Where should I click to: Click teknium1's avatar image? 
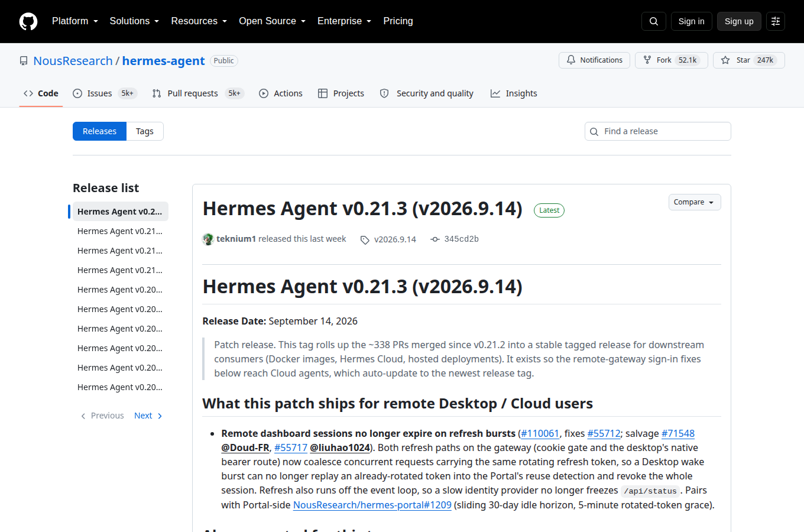(x=208, y=239)
